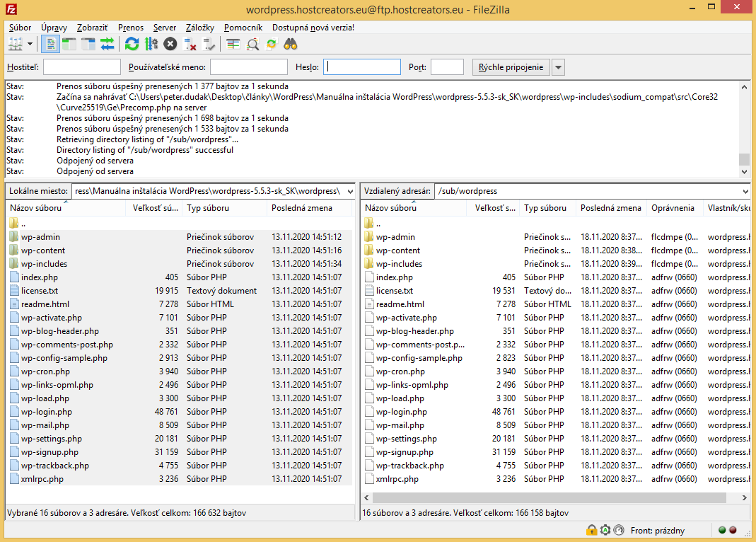Image resolution: width=756 pixels, height=542 pixels.
Task: Cancel the current operation
Action: click(x=170, y=45)
